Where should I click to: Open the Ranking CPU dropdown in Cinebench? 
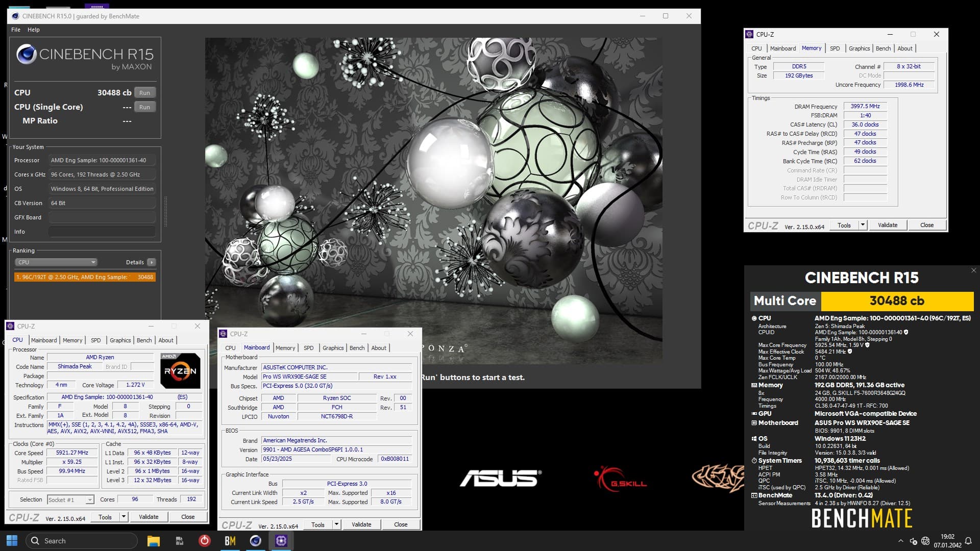[x=56, y=262]
